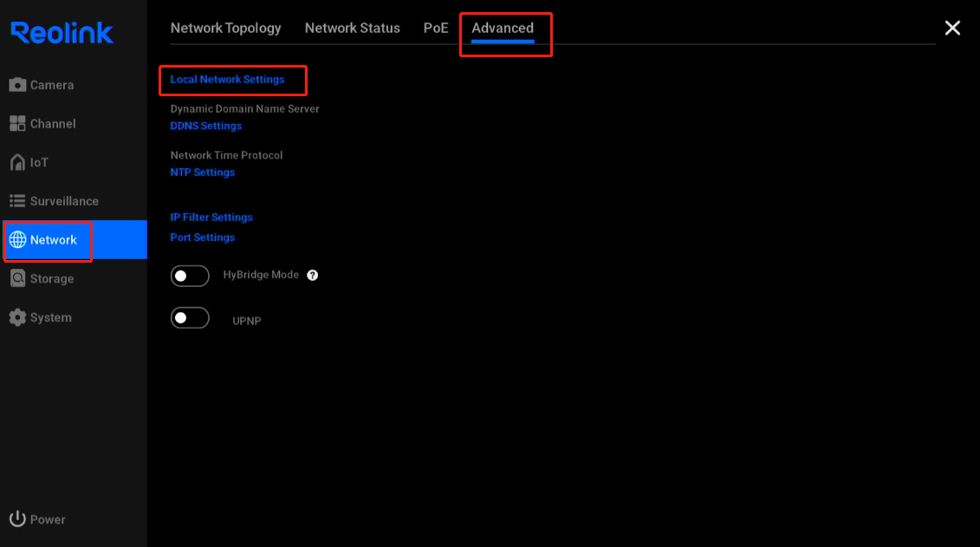Viewport: 980px width, 547px height.
Task: Click the Network globe icon
Action: (17, 239)
